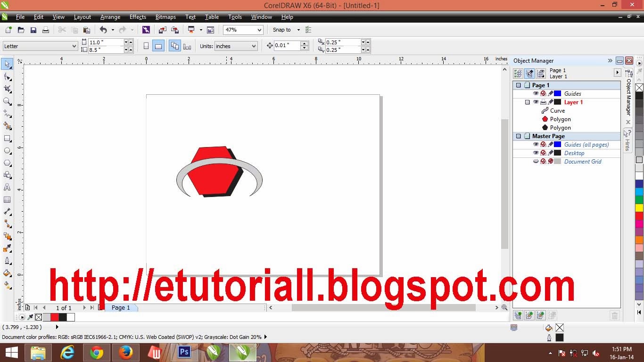This screenshot has height=362, width=644.
Task: Click the Export toolbar icon
Action: coord(174,30)
